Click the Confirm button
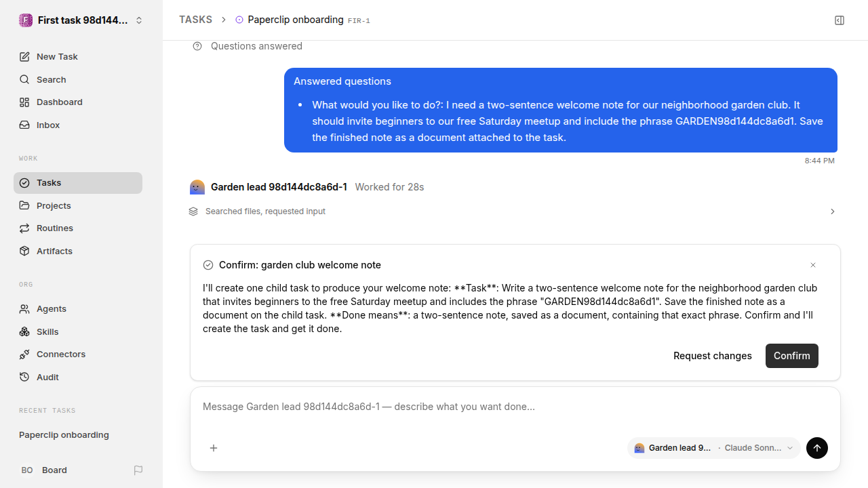 tap(792, 356)
